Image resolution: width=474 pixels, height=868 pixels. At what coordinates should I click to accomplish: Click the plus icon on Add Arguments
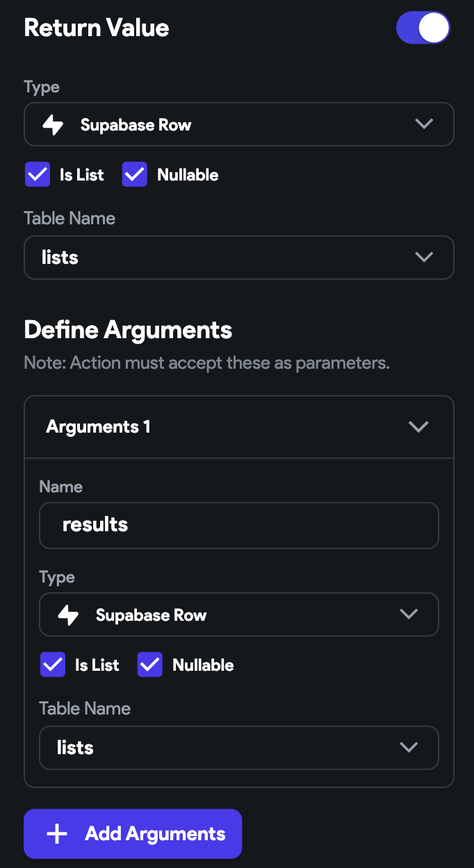pyautogui.click(x=56, y=834)
